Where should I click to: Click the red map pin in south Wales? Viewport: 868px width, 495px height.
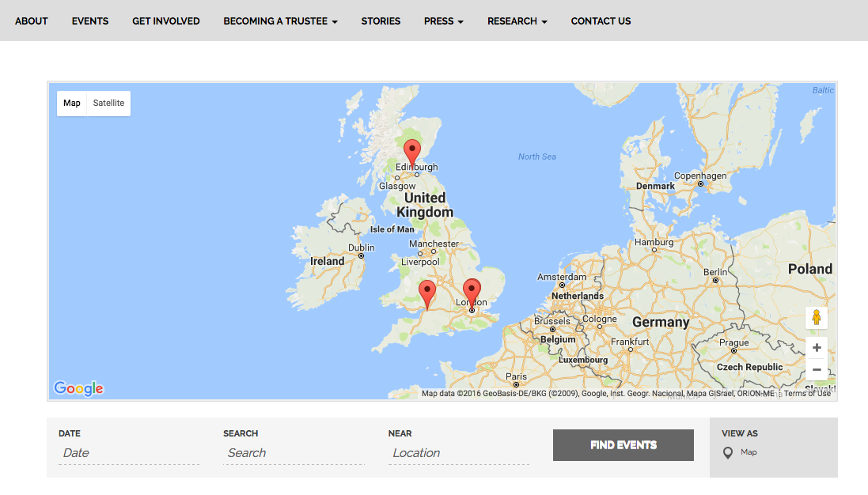tap(426, 294)
